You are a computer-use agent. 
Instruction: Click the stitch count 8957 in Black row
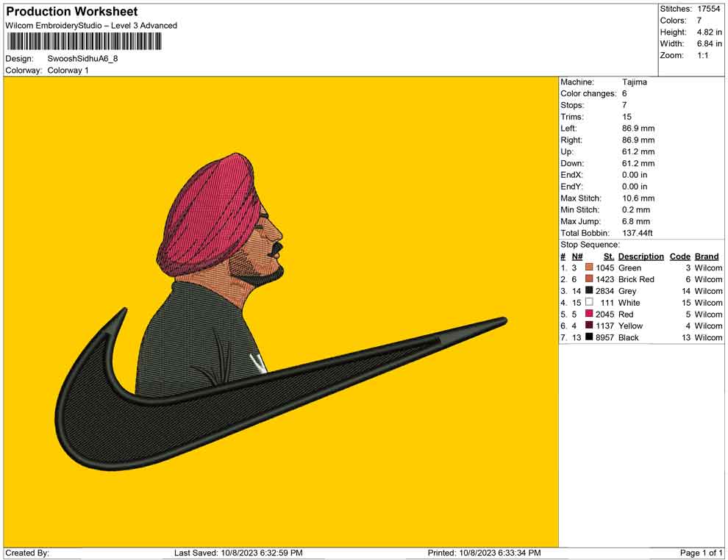coord(605,337)
